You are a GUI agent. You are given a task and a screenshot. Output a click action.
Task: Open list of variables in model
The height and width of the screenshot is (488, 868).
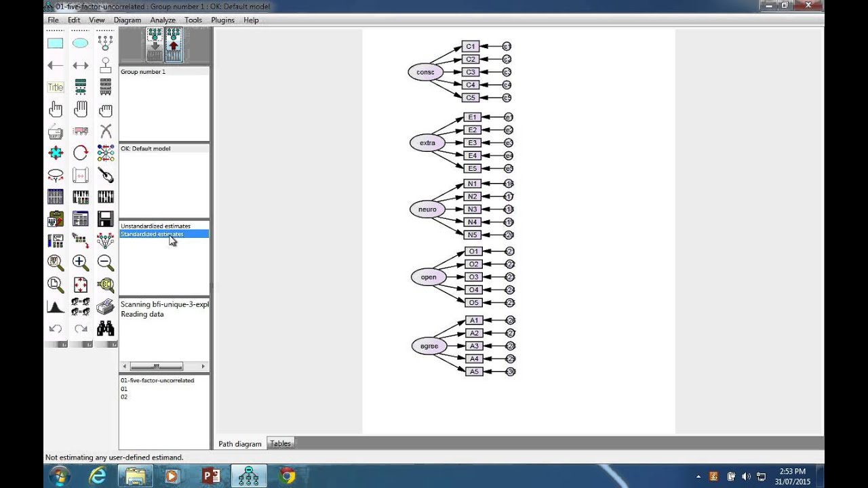point(81,87)
